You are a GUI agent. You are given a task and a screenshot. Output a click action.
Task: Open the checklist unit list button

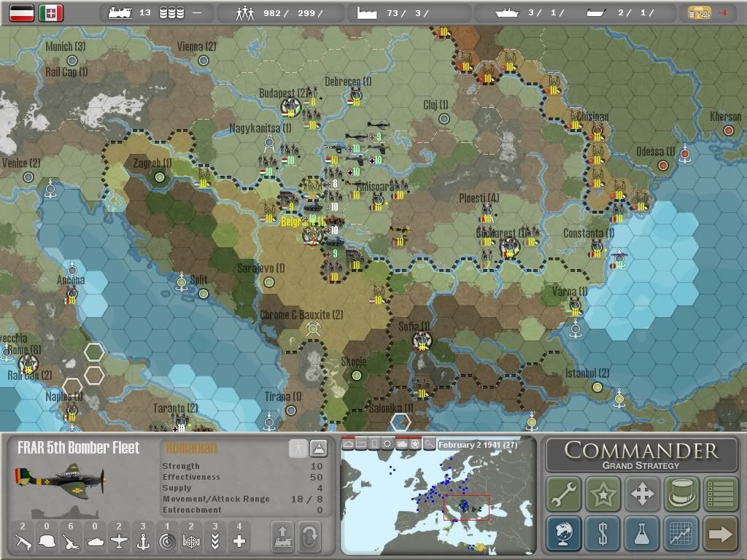720,494
